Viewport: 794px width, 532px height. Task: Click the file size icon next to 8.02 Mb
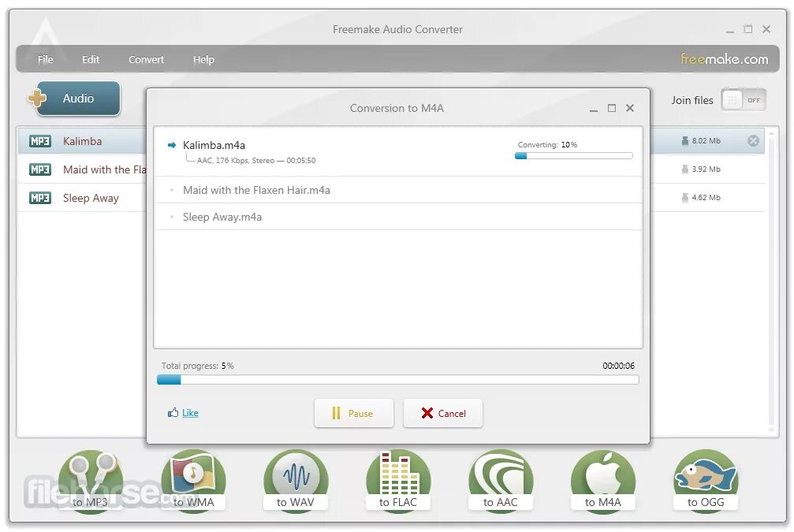[x=685, y=141]
